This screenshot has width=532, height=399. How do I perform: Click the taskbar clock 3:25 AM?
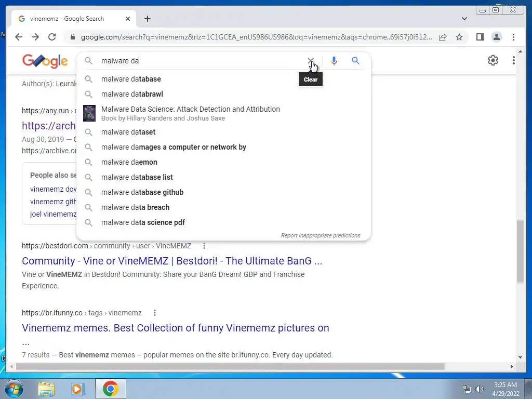point(506,389)
